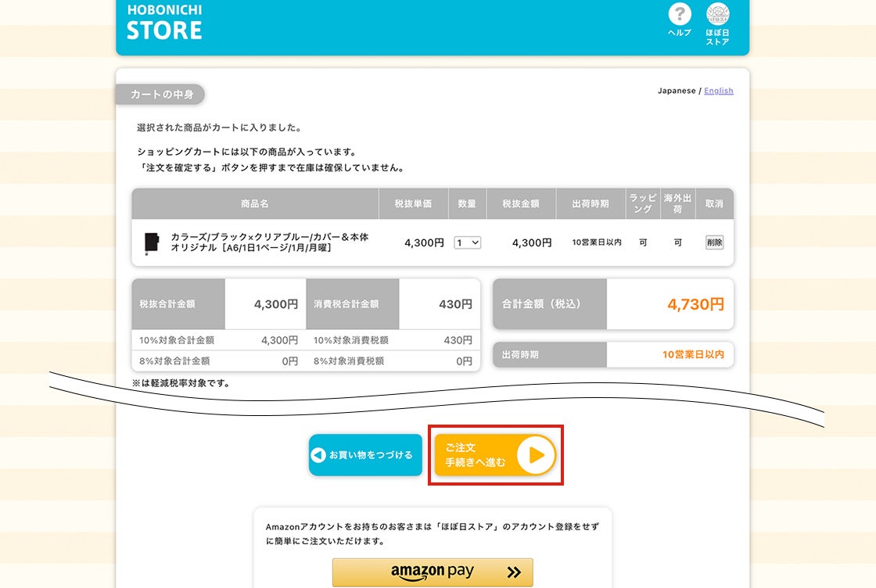This screenshot has height=588, width=876.
Task: Click the HOBONICHI STORE logo
Action: coord(164,23)
